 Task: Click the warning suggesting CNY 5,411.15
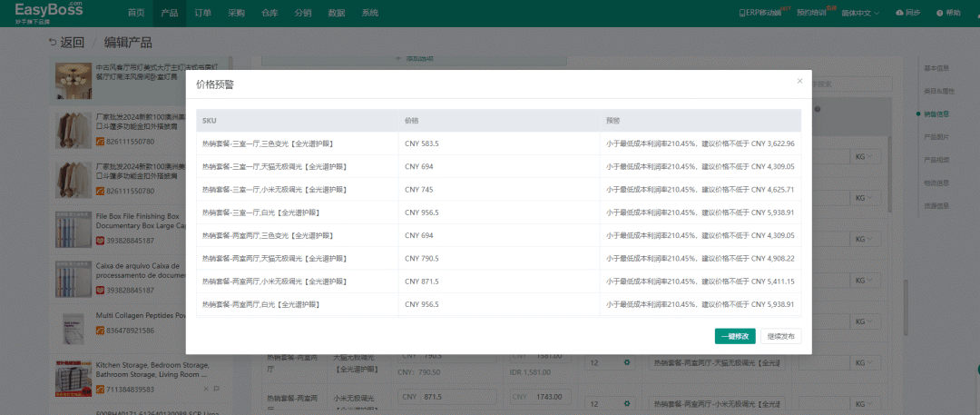[x=700, y=282]
